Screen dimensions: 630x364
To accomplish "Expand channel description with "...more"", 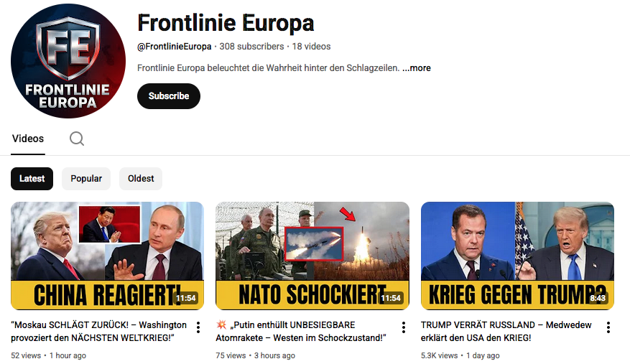I will [x=417, y=68].
